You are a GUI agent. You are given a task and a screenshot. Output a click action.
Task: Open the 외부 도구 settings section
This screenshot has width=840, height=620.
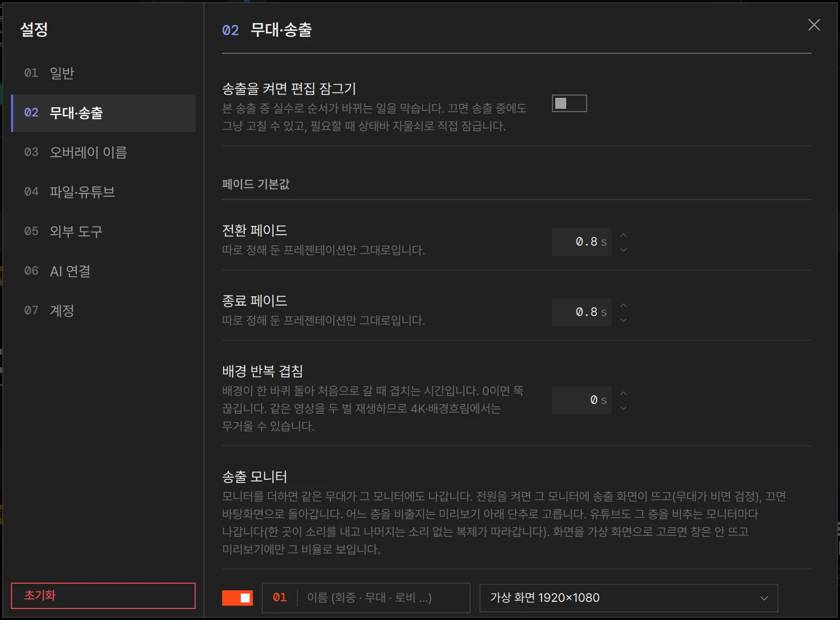103,231
